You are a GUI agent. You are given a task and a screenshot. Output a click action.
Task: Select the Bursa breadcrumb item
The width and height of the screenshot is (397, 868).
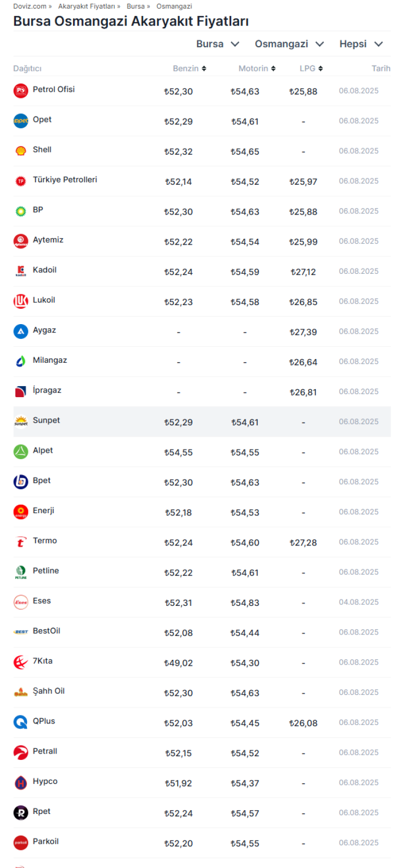[136, 6]
